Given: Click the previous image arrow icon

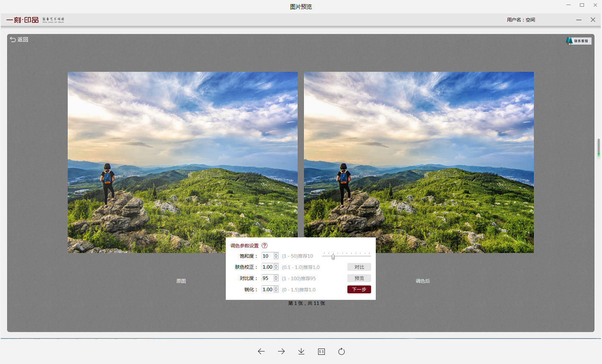Looking at the screenshot, I should [261, 351].
